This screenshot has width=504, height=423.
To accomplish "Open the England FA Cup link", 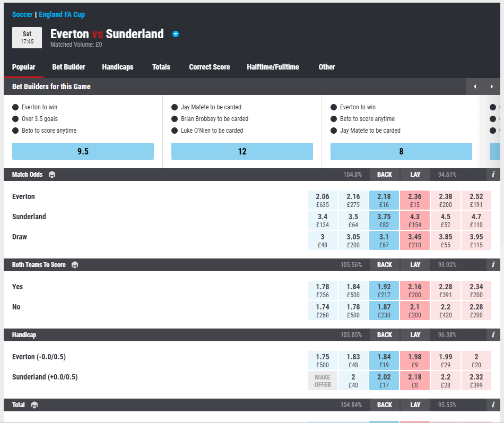I will (x=62, y=14).
